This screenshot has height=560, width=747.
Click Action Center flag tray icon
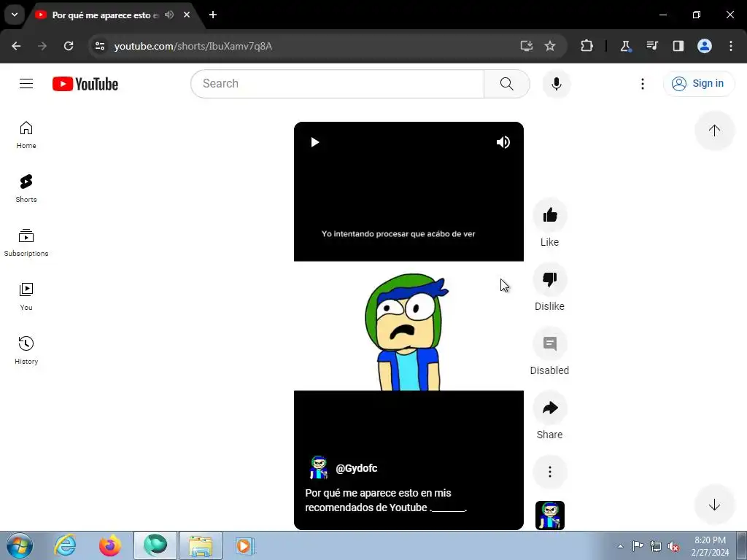(x=638, y=546)
